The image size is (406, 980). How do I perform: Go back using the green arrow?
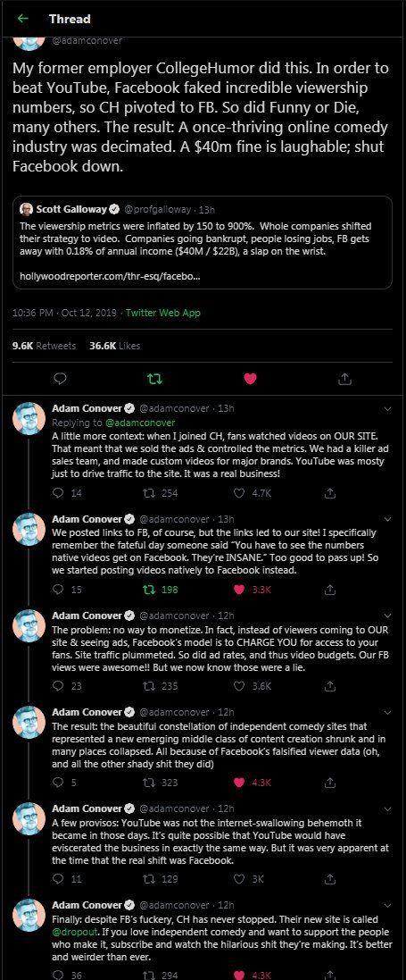(x=23, y=19)
